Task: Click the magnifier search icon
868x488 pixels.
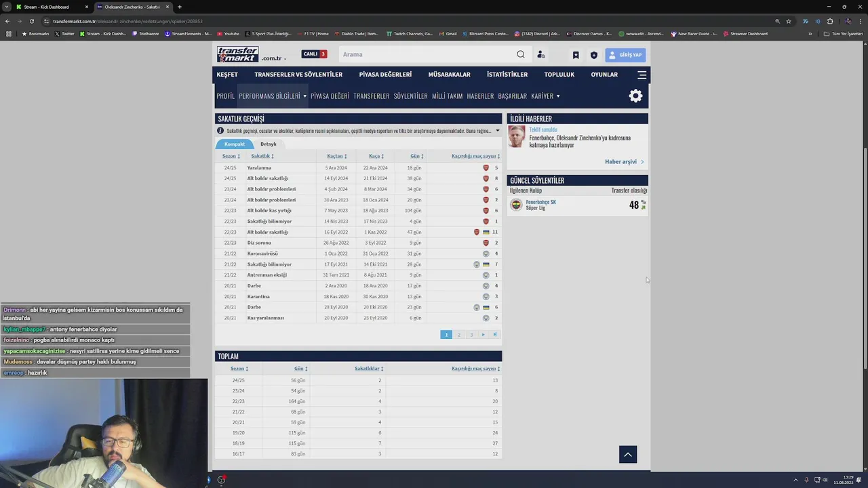Action: click(520, 54)
